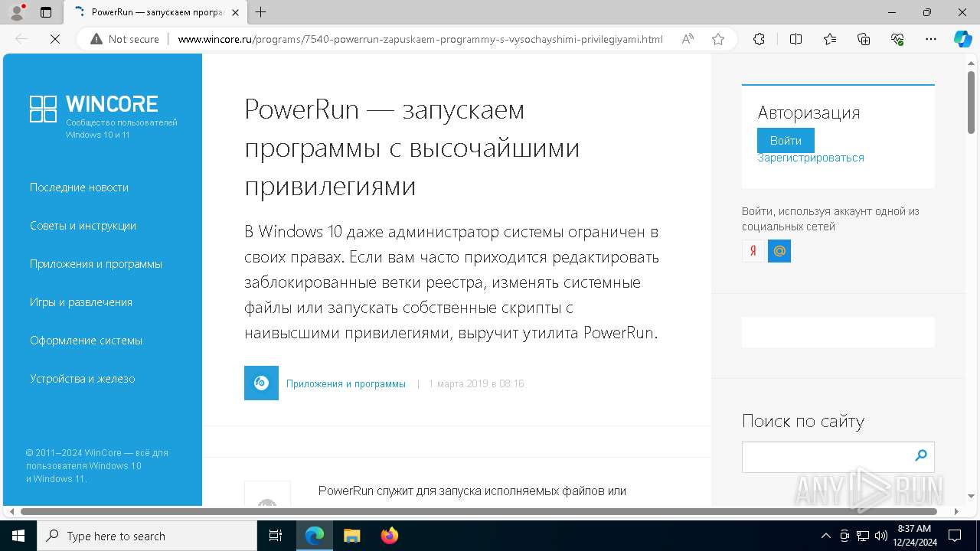
Task: Open Устройства и железо section
Action: coord(82,379)
